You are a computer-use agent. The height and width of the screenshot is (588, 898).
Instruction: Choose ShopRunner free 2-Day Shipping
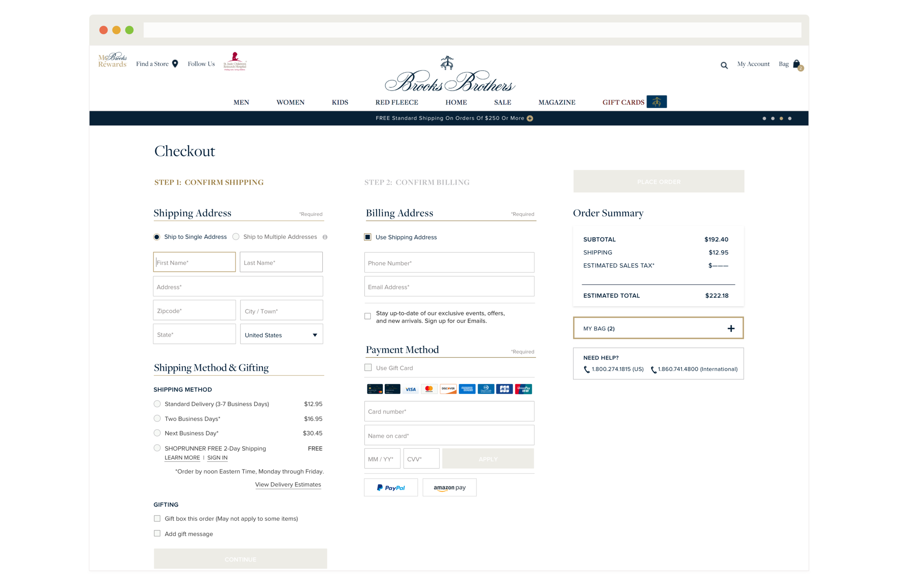tap(157, 448)
